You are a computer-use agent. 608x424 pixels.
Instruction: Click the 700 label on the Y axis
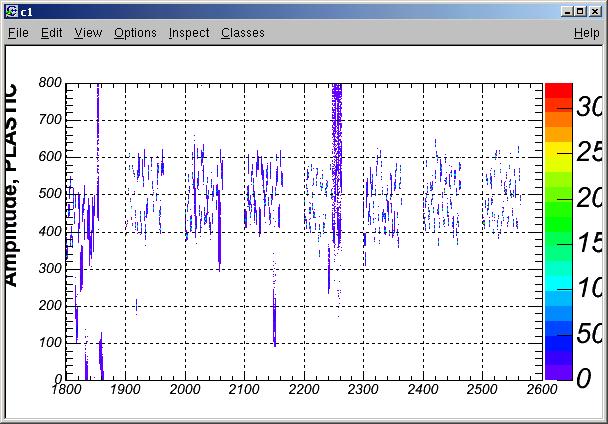click(x=50, y=119)
